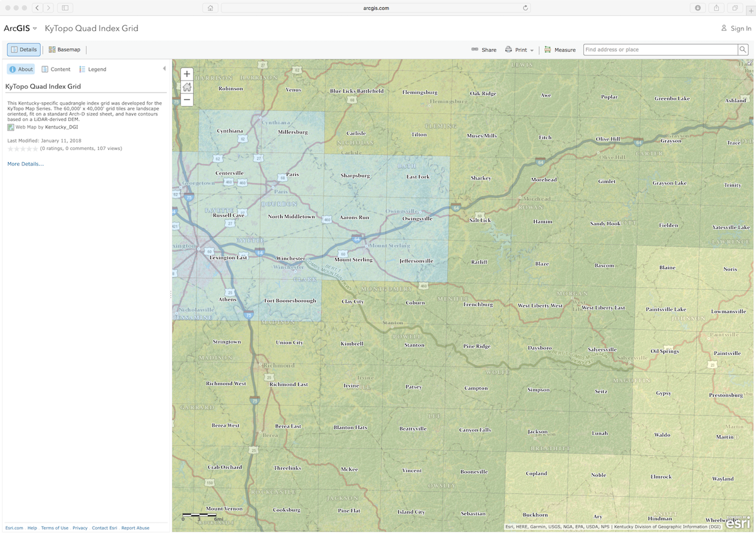Toggle the Details panel button
Viewport: 756px width, 534px height.
[x=24, y=49]
